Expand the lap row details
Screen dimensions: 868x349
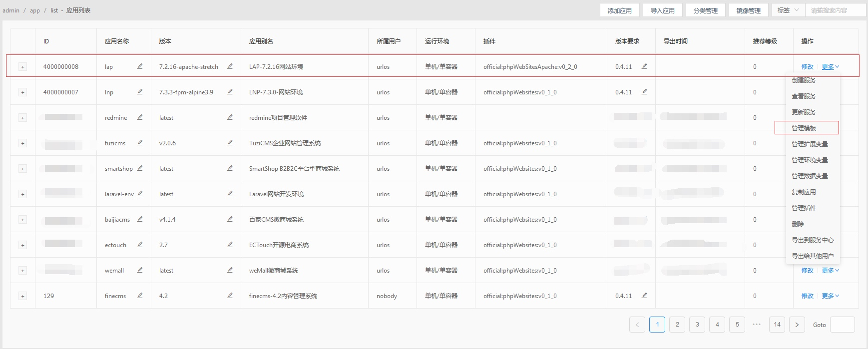[22, 67]
